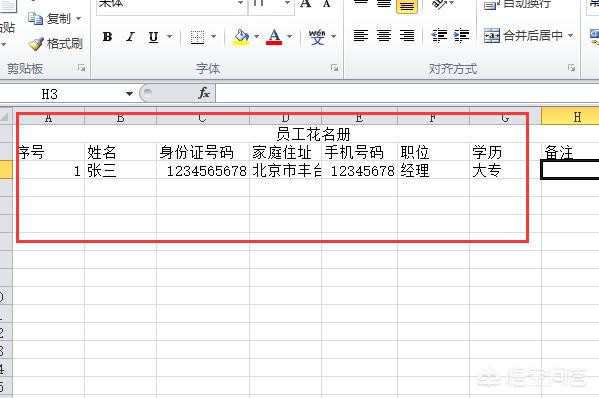The image size is (599, 398).
Task: Click the Format Painter brush icon
Action: pos(36,44)
